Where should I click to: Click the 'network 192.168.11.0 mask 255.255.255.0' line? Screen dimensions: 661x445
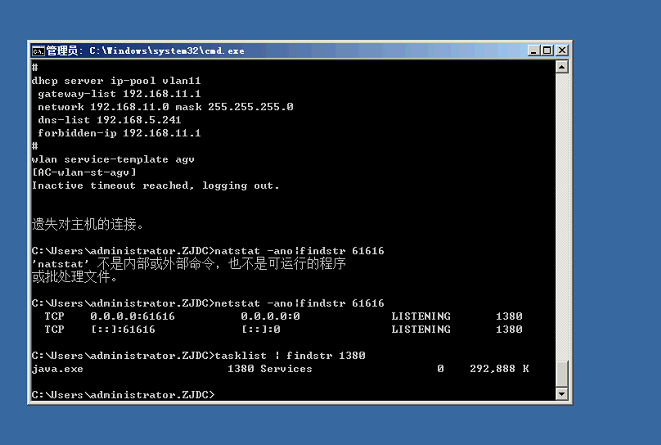(166, 107)
